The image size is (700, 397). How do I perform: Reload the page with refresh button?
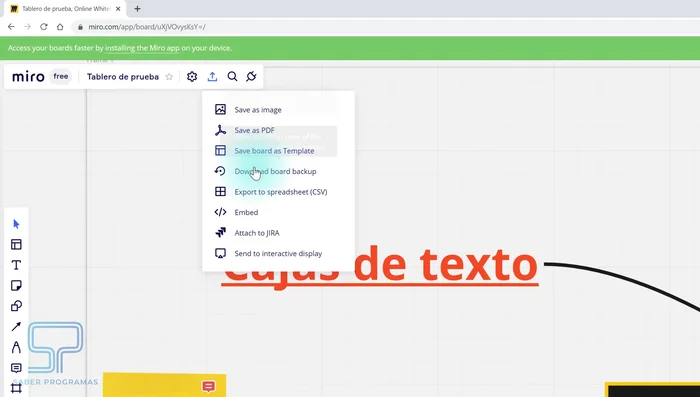click(x=44, y=27)
